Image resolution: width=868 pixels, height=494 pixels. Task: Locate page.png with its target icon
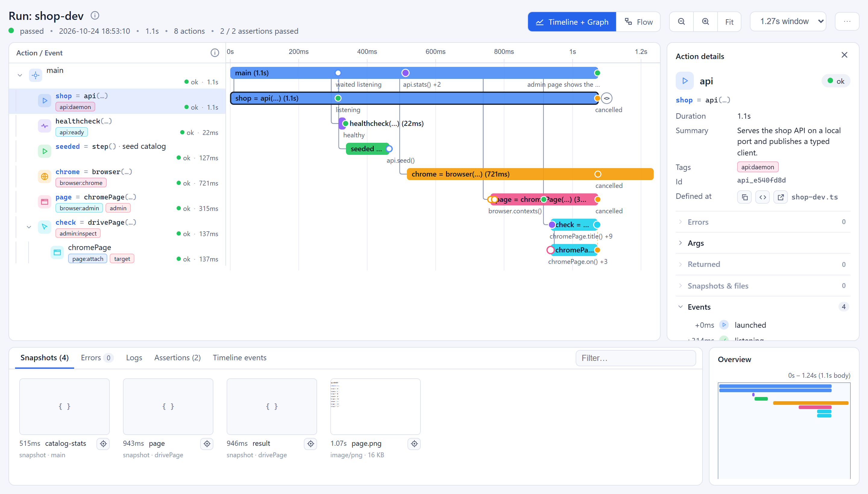414,444
